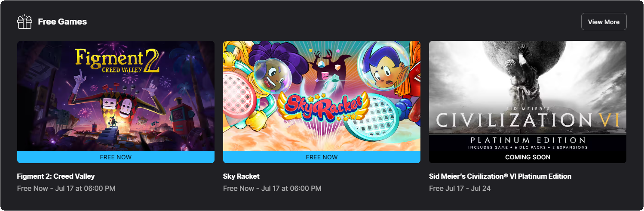Image resolution: width=644 pixels, height=211 pixels.
Task: Select the Sky Racket title link
Action: pyautogui.click(x=241, y=176)
